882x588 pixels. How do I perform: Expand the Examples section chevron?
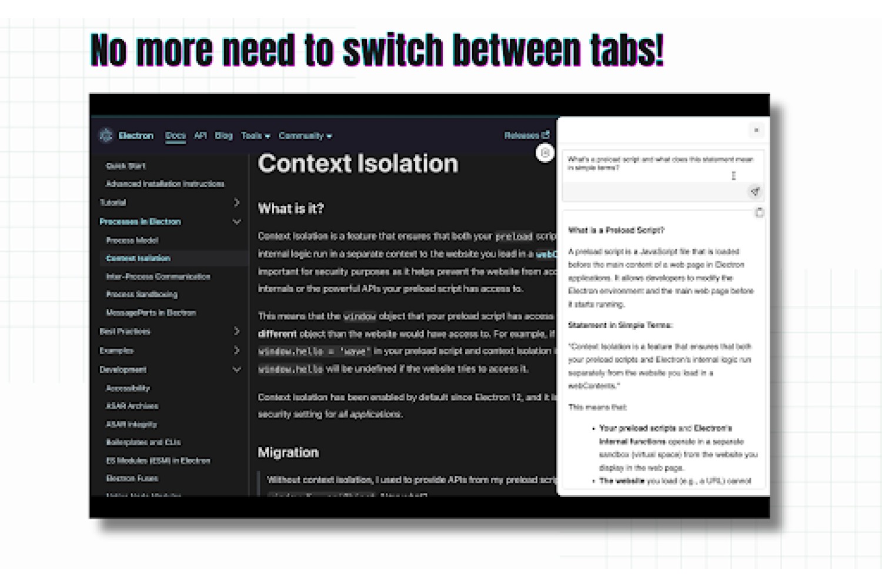coord(236,350)
